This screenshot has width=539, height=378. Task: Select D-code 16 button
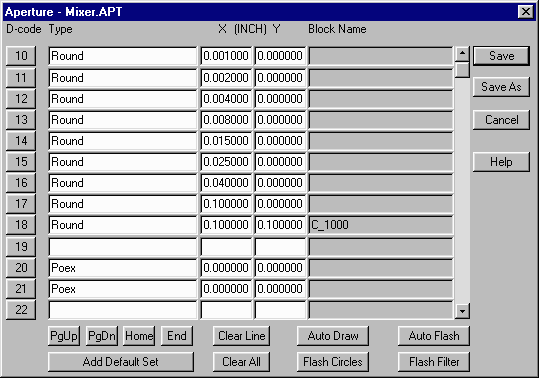point(21,183)
